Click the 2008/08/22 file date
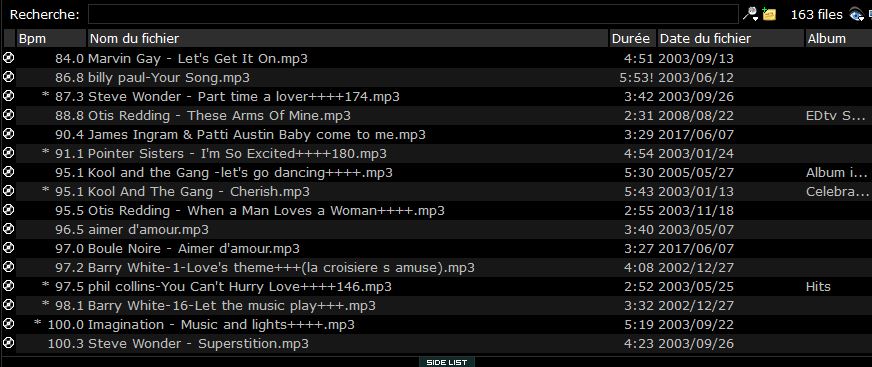This screenshot has height=367, width=872. pos(696,116)
